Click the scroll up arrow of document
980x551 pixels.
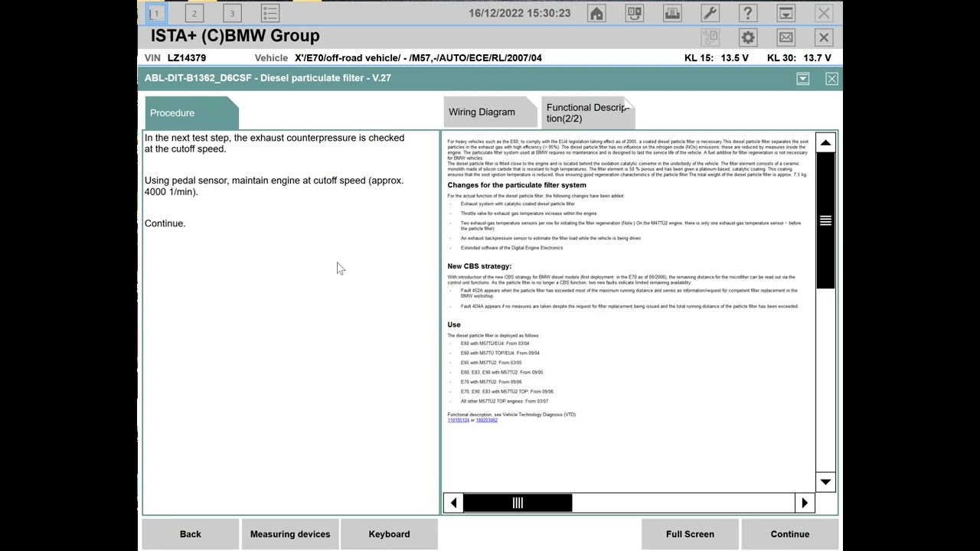coord(825,143)
